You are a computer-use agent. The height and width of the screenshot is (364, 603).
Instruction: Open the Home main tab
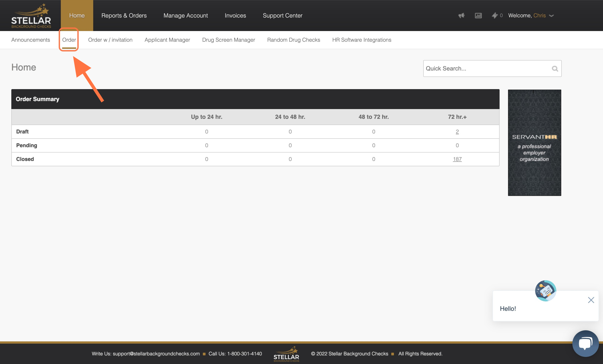click(77, 16)
